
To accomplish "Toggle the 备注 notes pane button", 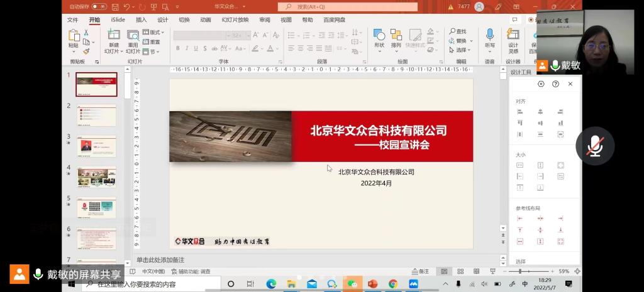I will tap(420, 271).
